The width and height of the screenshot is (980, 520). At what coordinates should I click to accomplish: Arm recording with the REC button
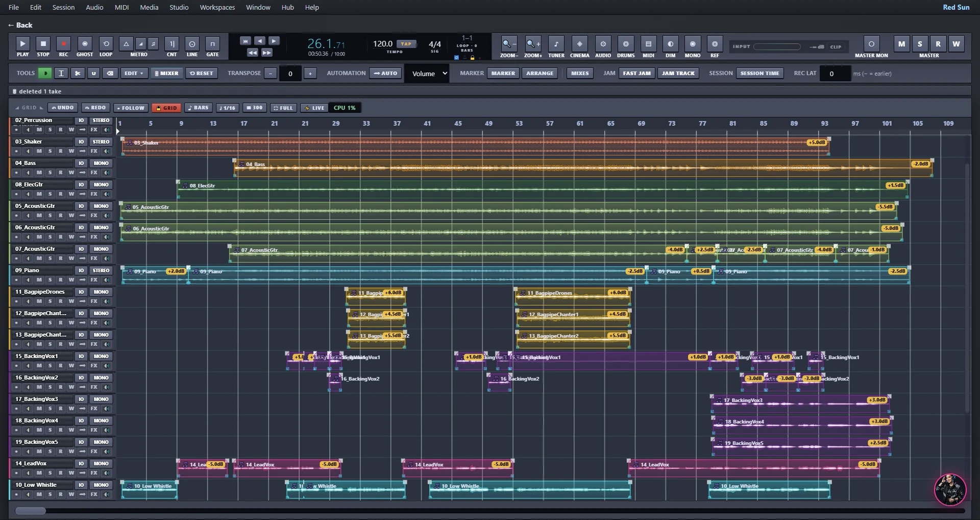click(x=63, y=44)
